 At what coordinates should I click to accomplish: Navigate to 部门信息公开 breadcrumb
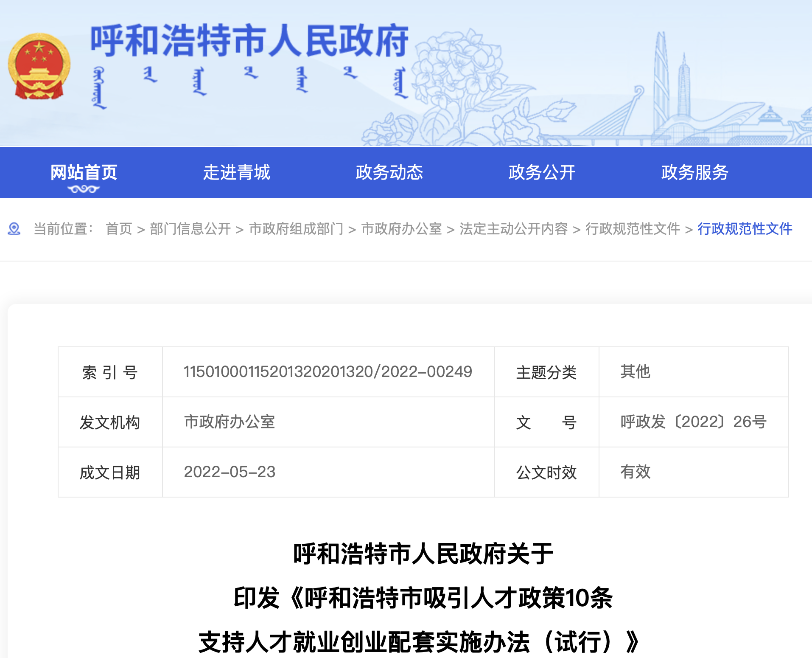[x=190, y=229]
